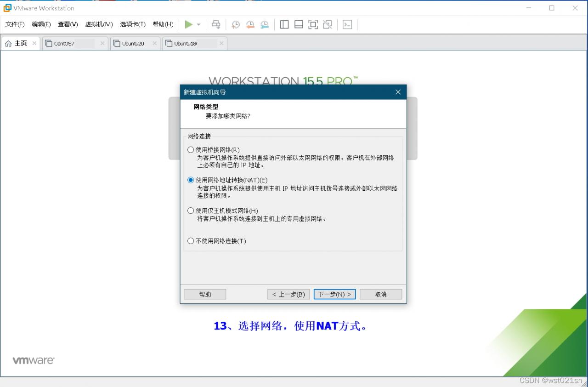Viewport: 588px width, 387px height.
Task: Maximize the VMware Workstation window
Action: point(552,8)
